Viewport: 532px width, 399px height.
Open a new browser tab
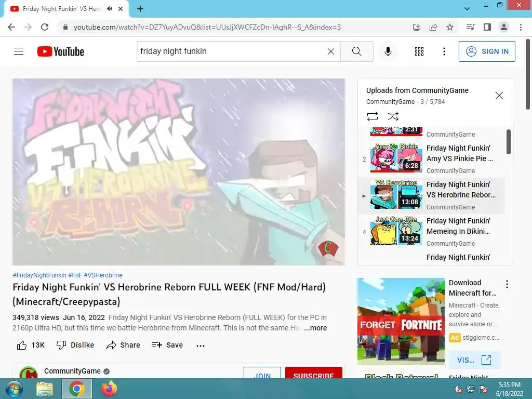[x=140, y=9]
